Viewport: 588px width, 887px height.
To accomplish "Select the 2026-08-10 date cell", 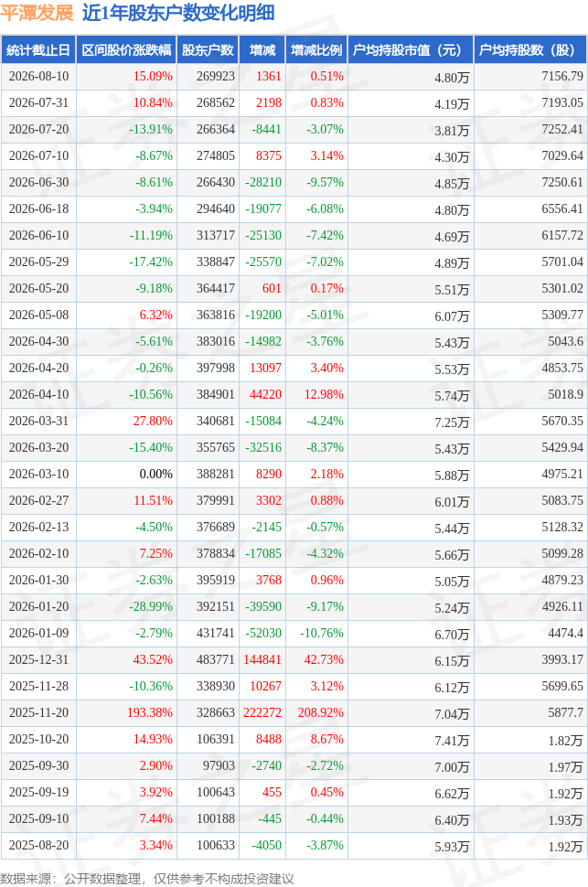I will [38, 77].
